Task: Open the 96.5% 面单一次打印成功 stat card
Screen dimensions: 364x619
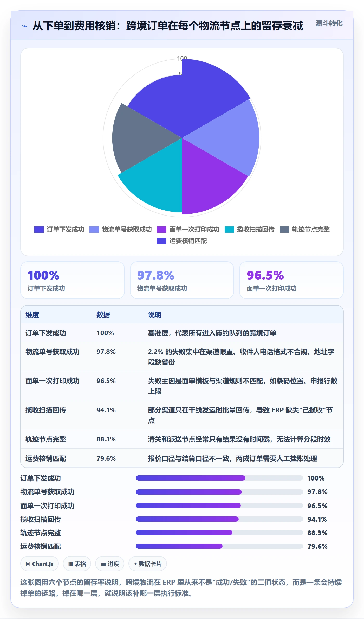Action: point(291,280)
